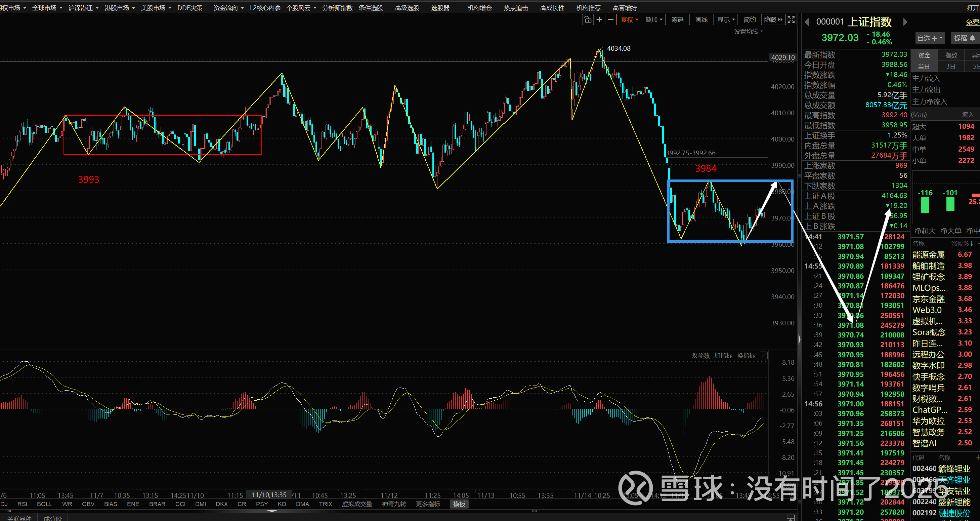Zoom out chart with minus icon
Screen dimensions: 980x521
pyautogui.click(x=610, y=20)
